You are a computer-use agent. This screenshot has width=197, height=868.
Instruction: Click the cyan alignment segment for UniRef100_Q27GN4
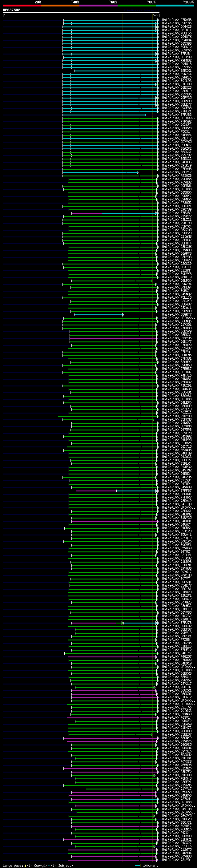coord(139,799)
